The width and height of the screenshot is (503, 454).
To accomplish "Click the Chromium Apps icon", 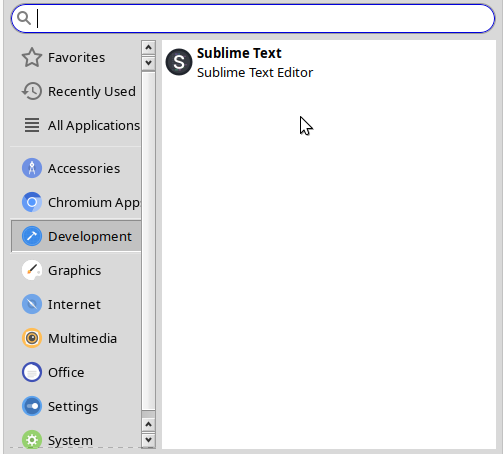I will pyautogui.click(x=32, y=202).
